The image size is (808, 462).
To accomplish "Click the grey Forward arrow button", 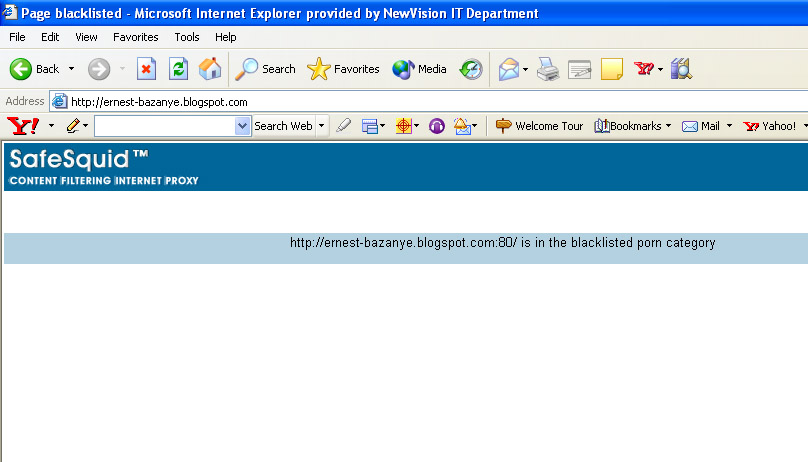I will (98, 69).
